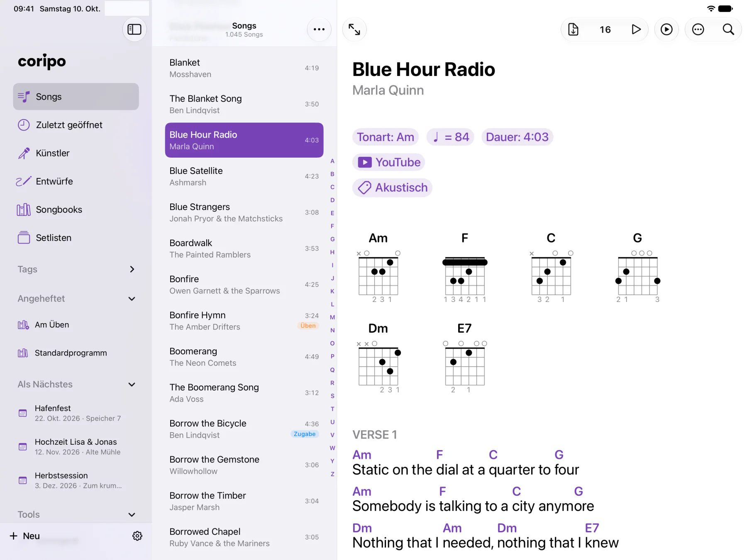The width and height of the screenshot is (747, 560).
Task: Open Songbooks section
Action: click(76, 209)
